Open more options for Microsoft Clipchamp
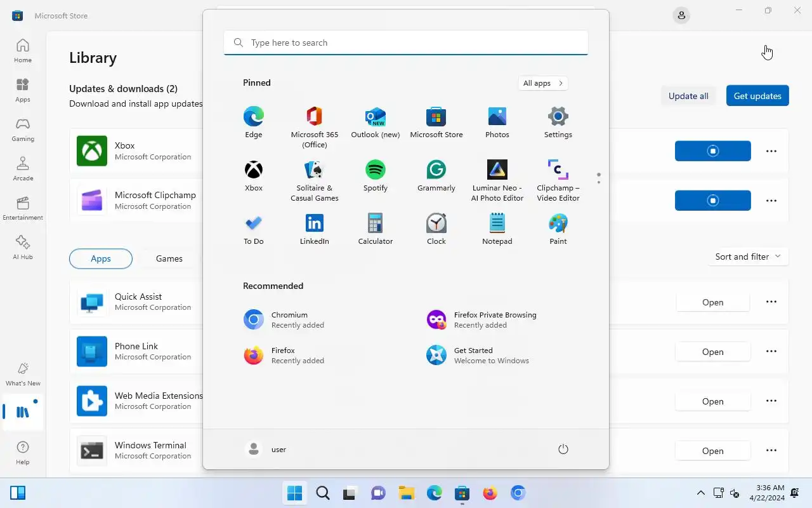This screenshot has height=508, width=812. [x=771, y=201]
